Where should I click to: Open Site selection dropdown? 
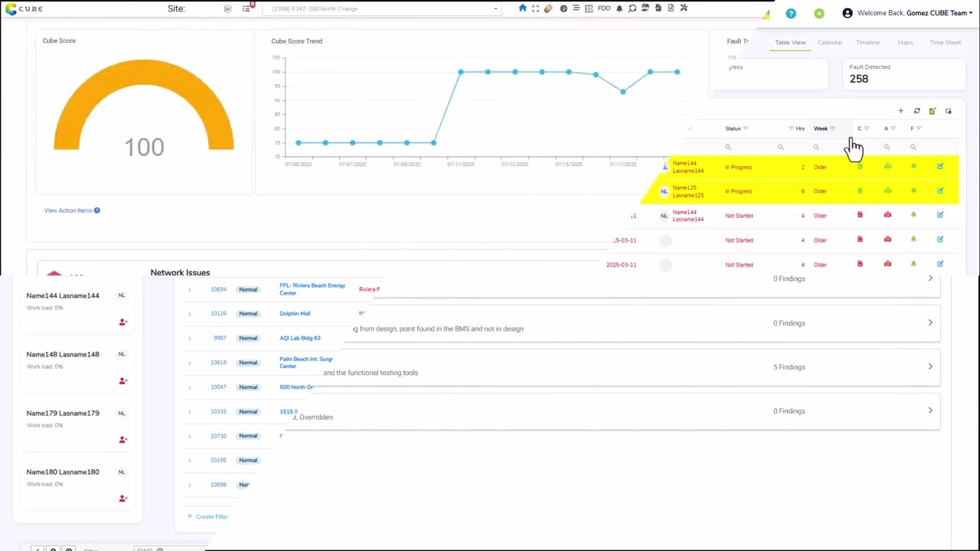click(381, 8)
